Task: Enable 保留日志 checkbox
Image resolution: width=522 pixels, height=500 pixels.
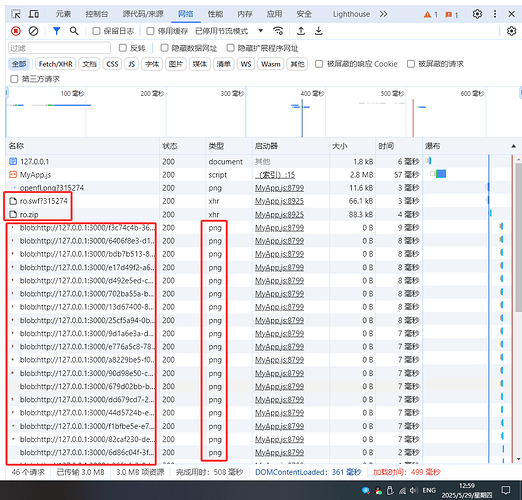Action: coord(96,31)
